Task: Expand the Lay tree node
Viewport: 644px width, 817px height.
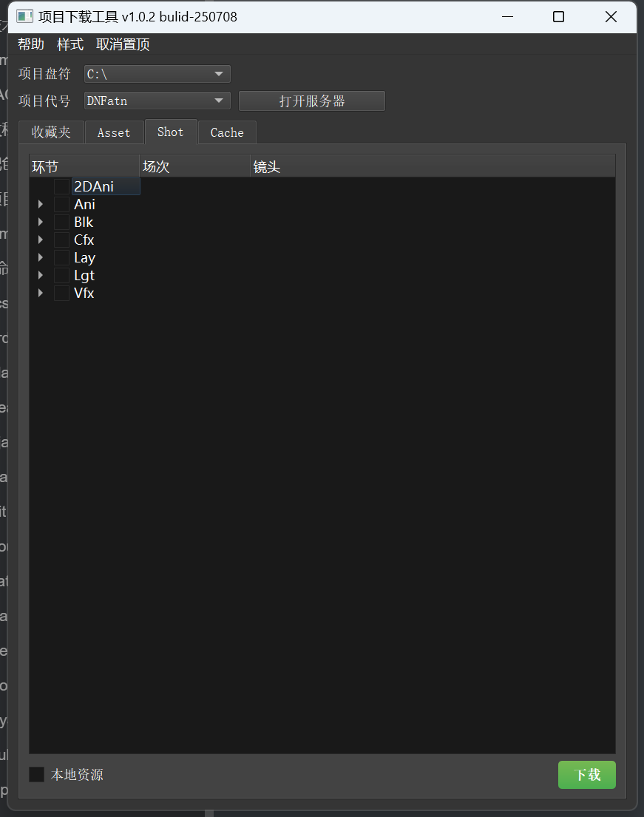Action: [x=40, y=257]
